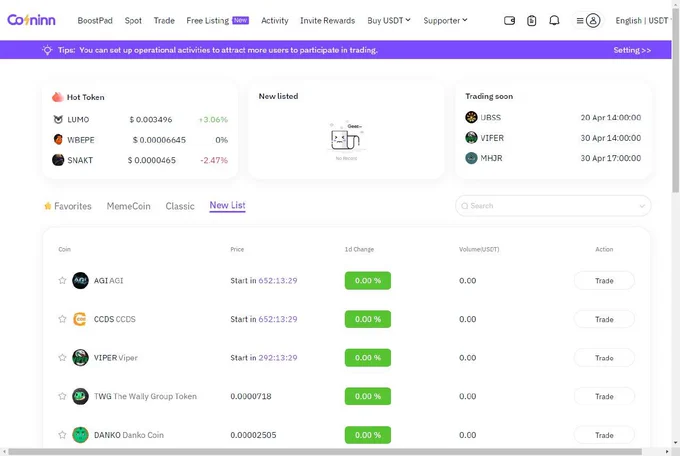Open Invite Rewards in the navigation
The height and width of the screenshot is (456, 680).
327,20
